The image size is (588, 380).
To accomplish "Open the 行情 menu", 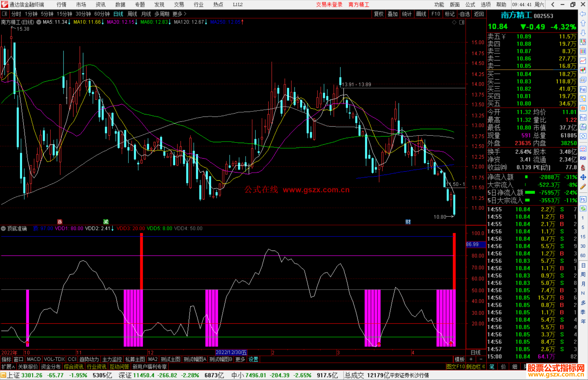I will [x=61, y=4].
